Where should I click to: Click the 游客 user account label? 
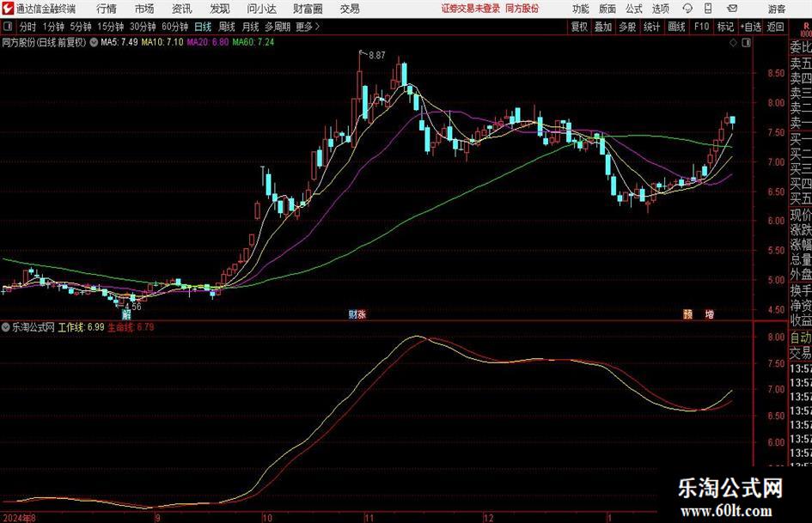(776, 9)
